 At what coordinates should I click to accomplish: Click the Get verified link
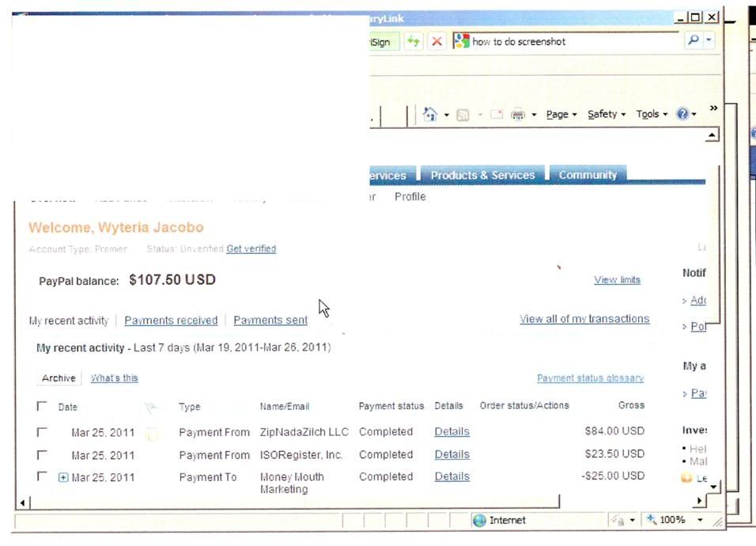click(251, 249)
